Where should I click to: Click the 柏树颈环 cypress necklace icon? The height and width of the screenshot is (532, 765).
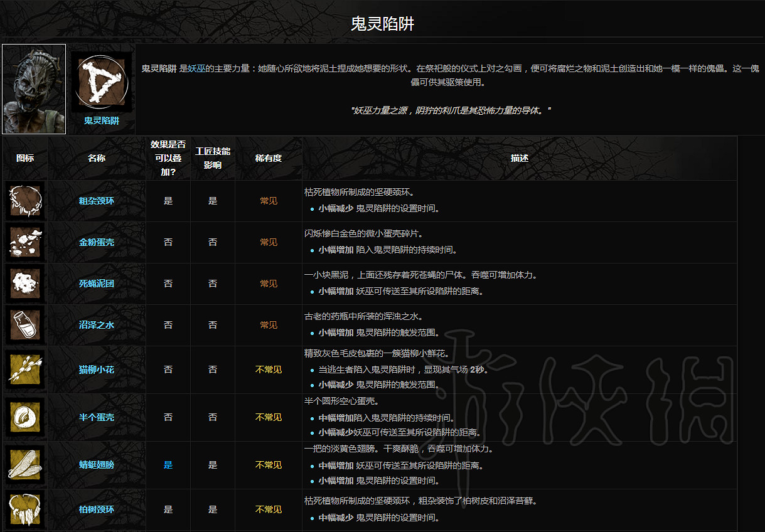coord(24,509)
